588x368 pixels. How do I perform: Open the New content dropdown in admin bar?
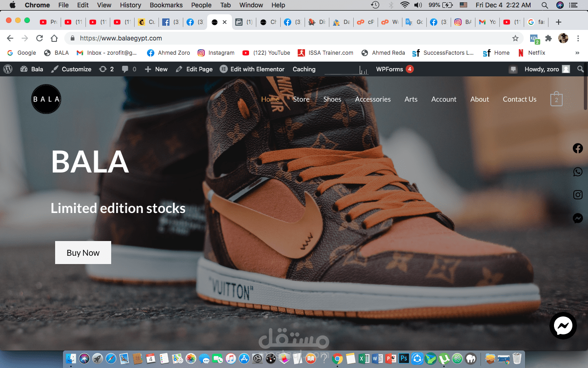[x=156, y=69]
